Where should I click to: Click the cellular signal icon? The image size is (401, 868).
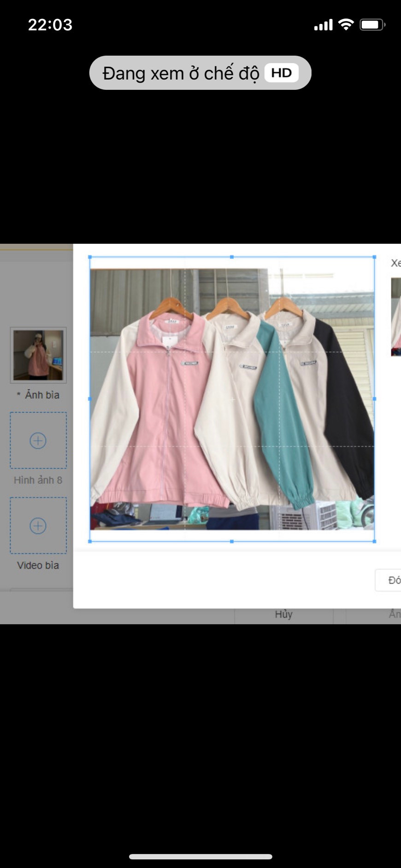click(323, 25)
